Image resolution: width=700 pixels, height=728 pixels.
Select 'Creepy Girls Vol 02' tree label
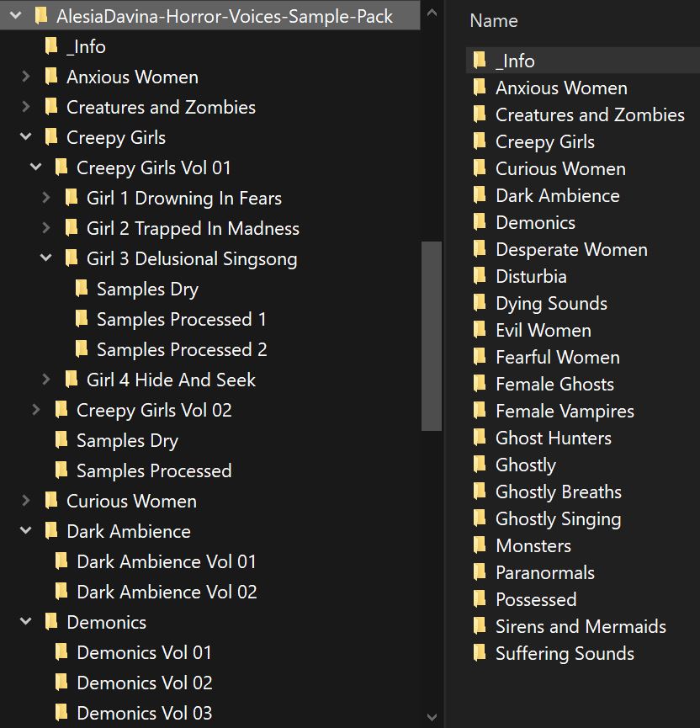154,410
